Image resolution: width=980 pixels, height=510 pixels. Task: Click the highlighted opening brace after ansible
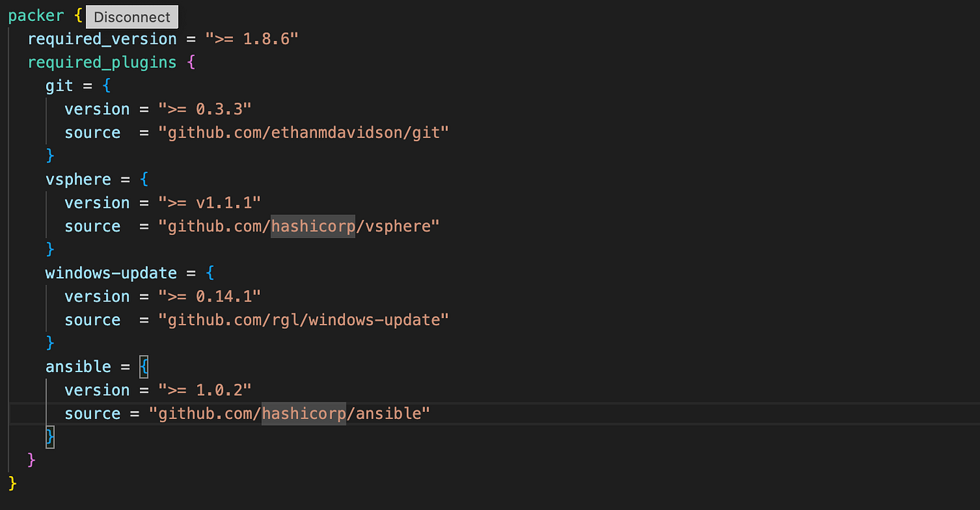143,366
